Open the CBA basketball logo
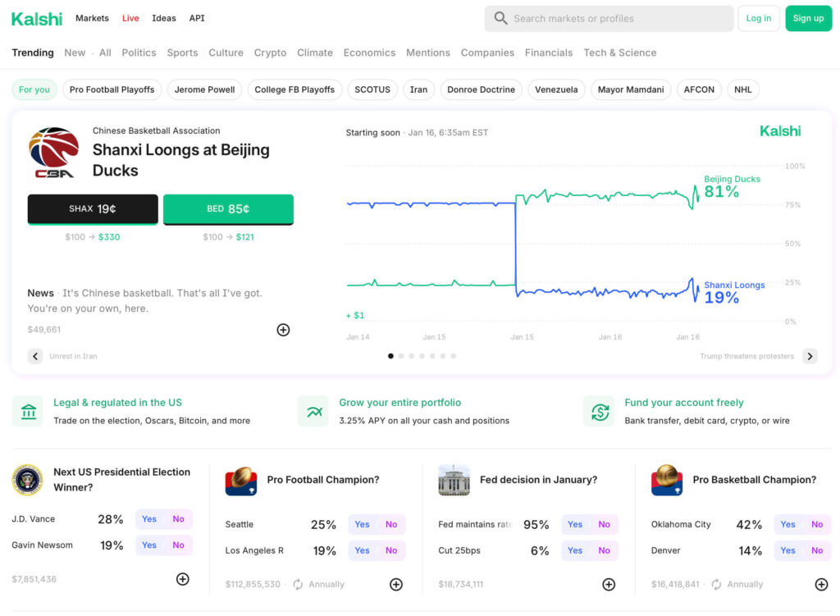 53,152
